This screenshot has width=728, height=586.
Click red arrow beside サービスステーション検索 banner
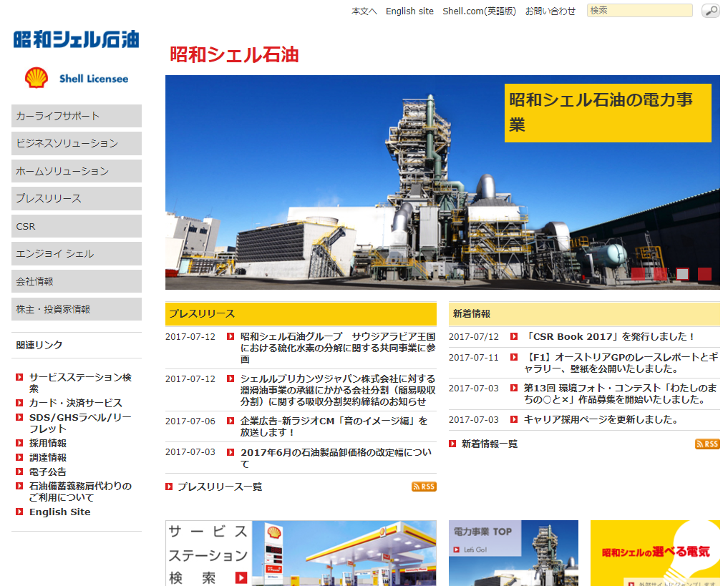[x=241, y=577]
